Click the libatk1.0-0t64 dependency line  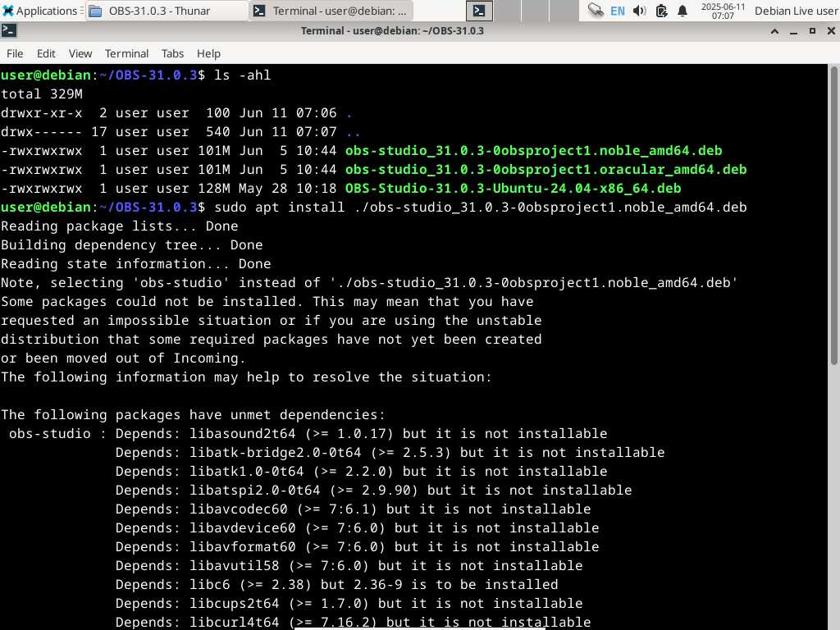[x=362, y=471]
